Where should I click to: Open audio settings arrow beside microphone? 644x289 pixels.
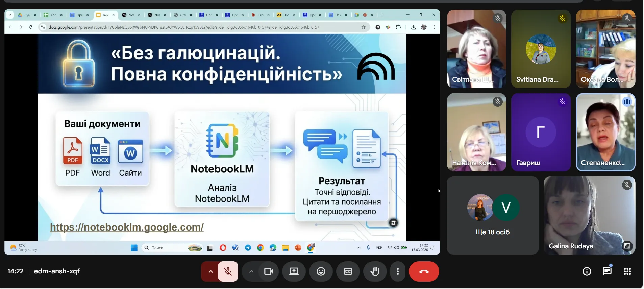[210, 271]
